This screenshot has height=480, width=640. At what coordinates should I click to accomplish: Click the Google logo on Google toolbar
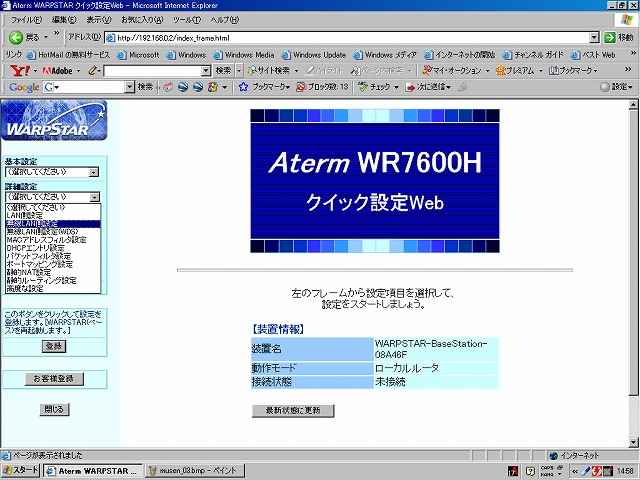[x=24, y=87]
